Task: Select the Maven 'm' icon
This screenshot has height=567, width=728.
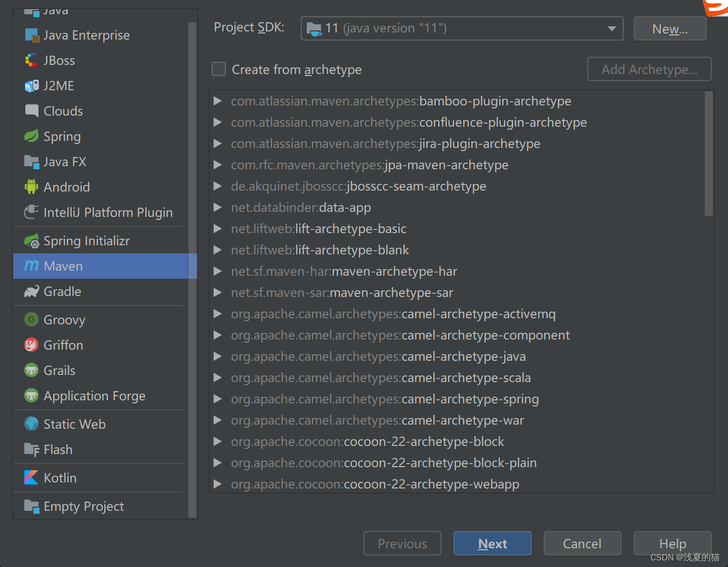Action: 31,266
